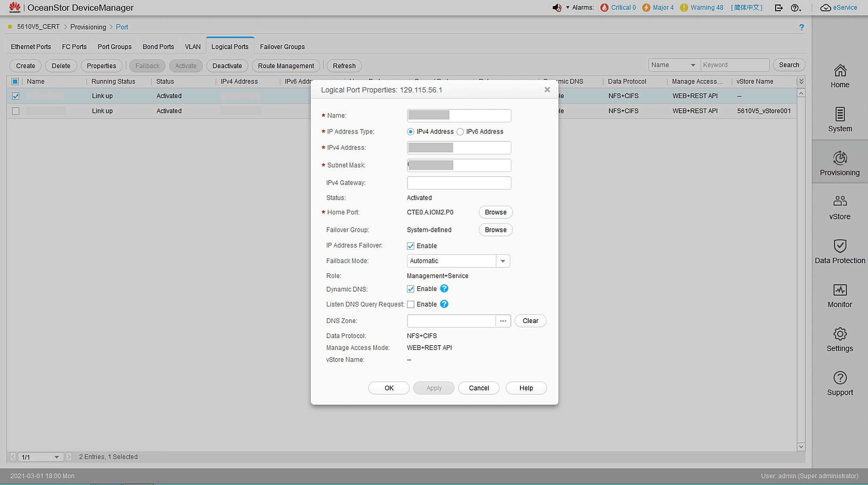
Task: Disable IP Address Failover checkbox
Action: pos(411,246)
